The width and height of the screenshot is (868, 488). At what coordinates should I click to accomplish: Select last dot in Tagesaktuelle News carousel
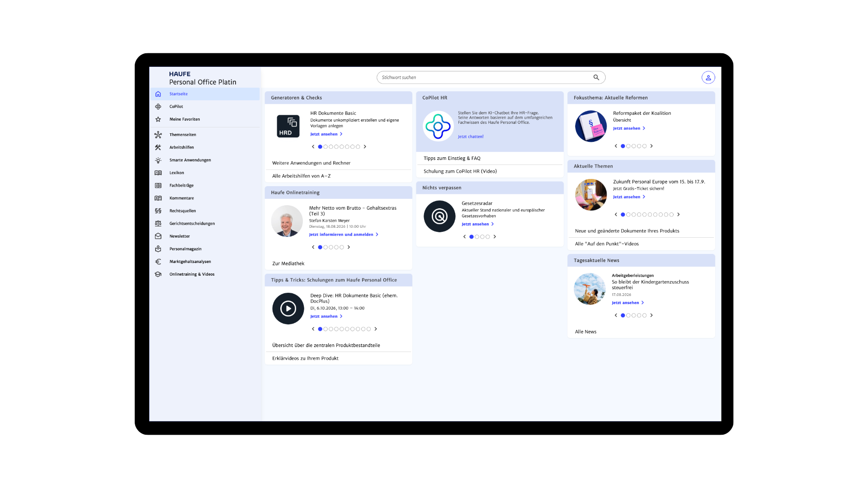(645, 315)
